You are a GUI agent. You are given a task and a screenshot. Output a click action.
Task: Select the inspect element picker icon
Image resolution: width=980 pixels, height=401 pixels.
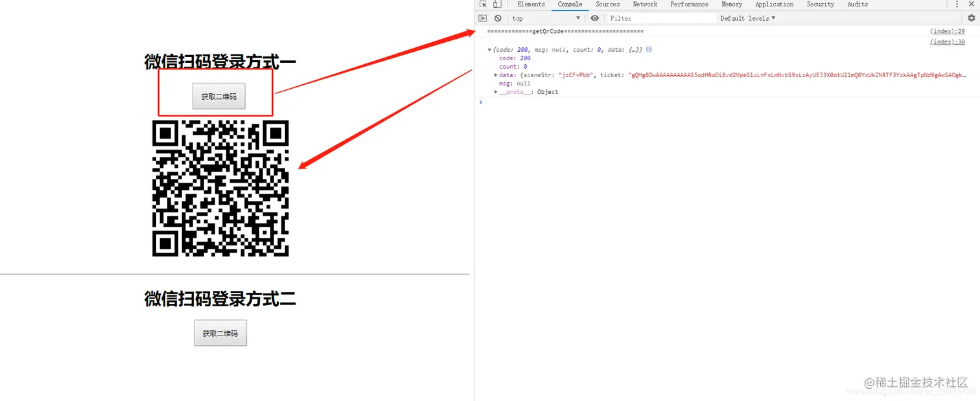tap(483, 5)
